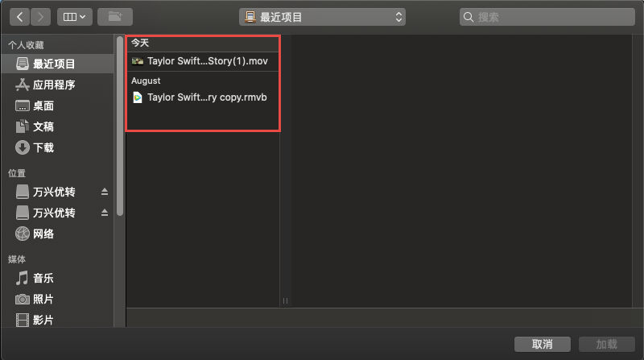Screen dimensions: 644x360
Task: Click the computer icon in location popup
Action: click(x=250, y=17)
